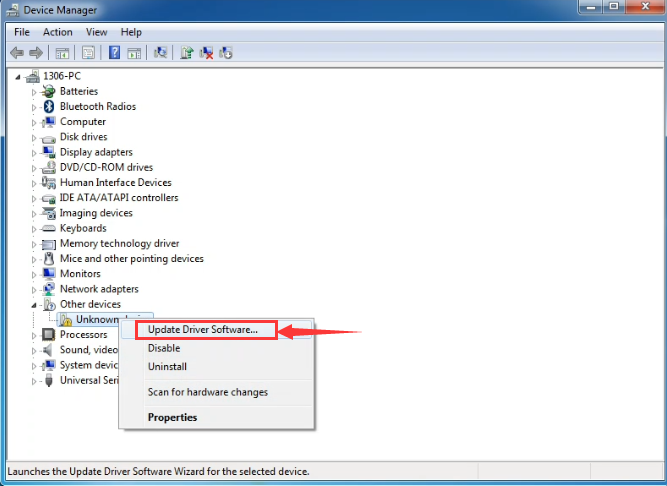The image size is (667, 486).
Task: Open the View menu
Action: coord(96,31)
